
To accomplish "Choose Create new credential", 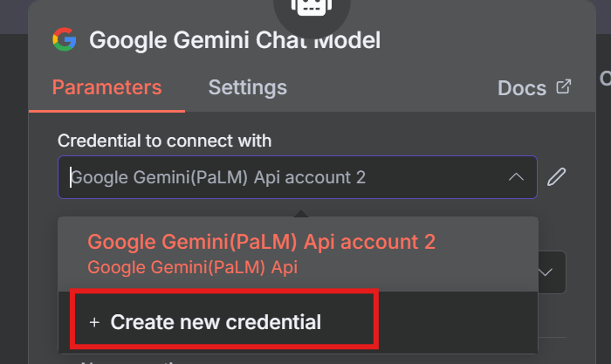I will [216, 322].
